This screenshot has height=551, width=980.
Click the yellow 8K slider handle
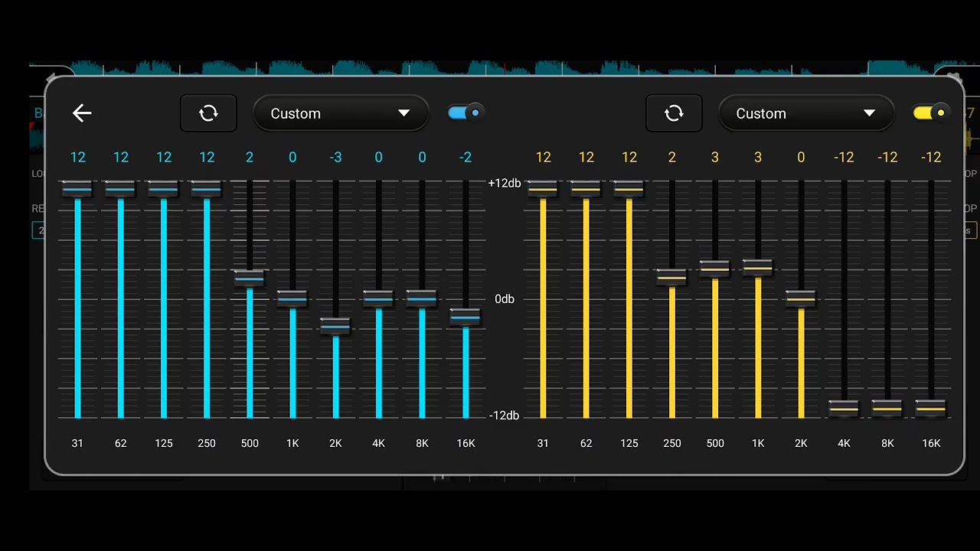click(887, 409)
